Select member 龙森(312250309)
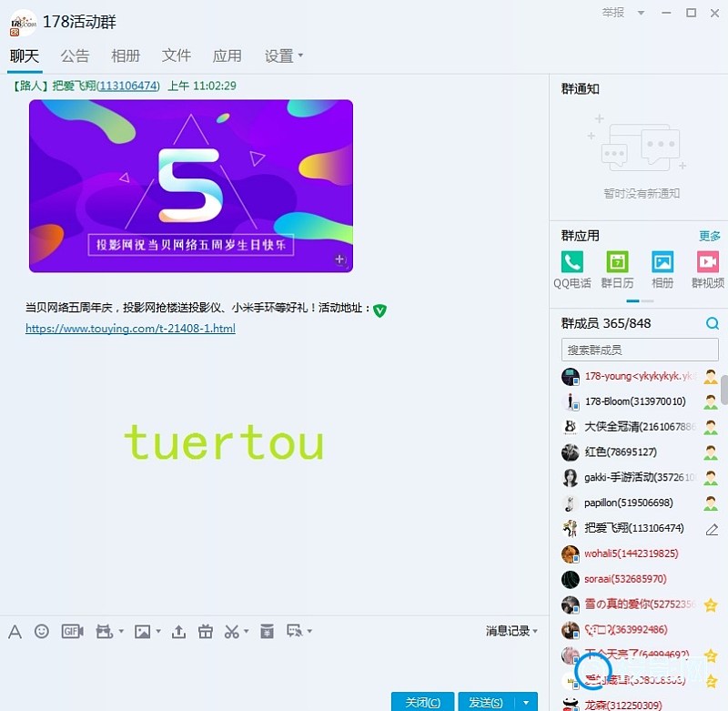This screenshot has width=728, height=711. (x=640, y=705)
